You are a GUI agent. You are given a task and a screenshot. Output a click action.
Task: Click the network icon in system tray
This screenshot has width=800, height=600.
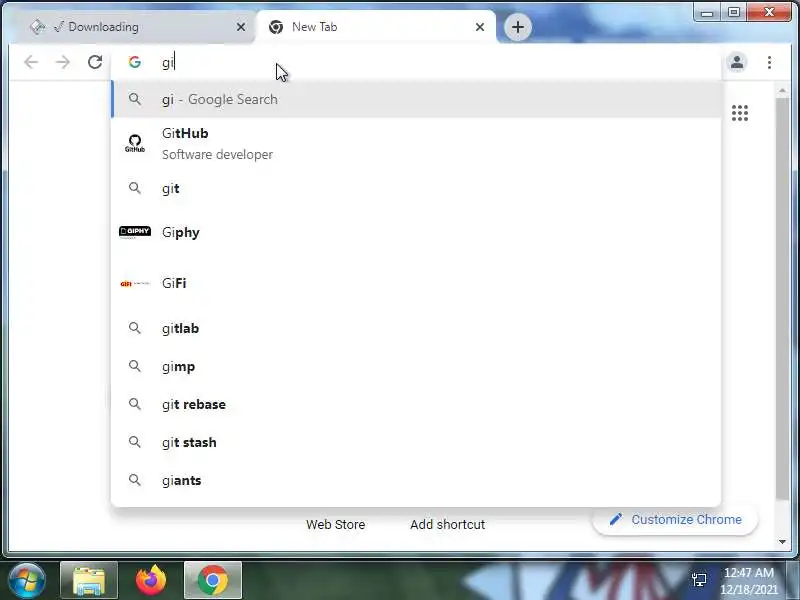point(699,580)
